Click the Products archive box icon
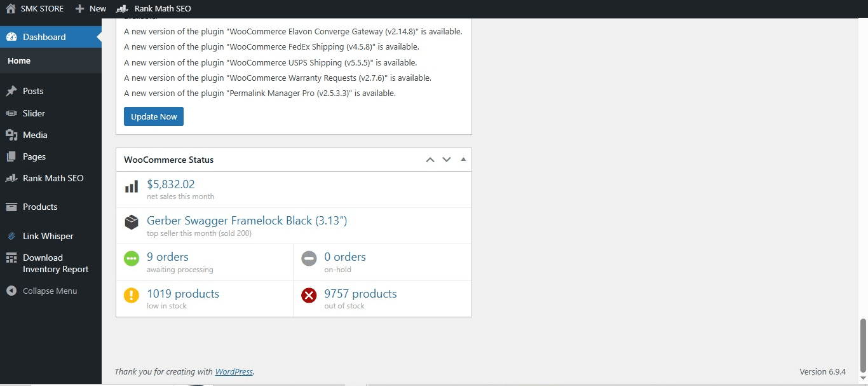 coord(11,207)
